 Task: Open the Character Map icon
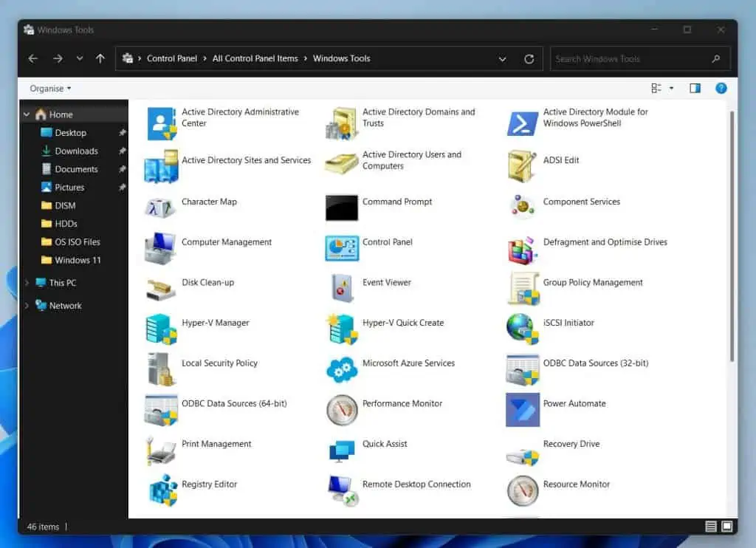coord(161,208)
